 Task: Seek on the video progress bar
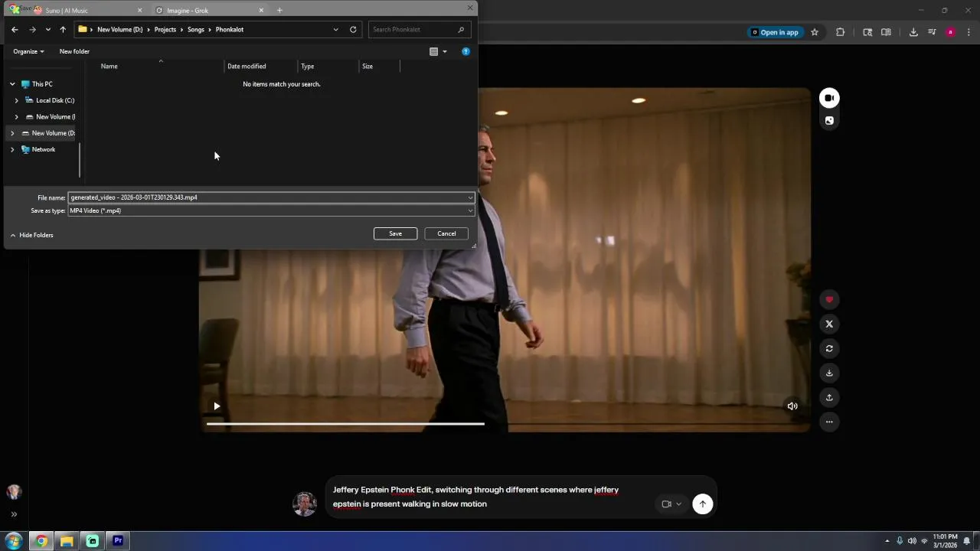coord(504,423)
